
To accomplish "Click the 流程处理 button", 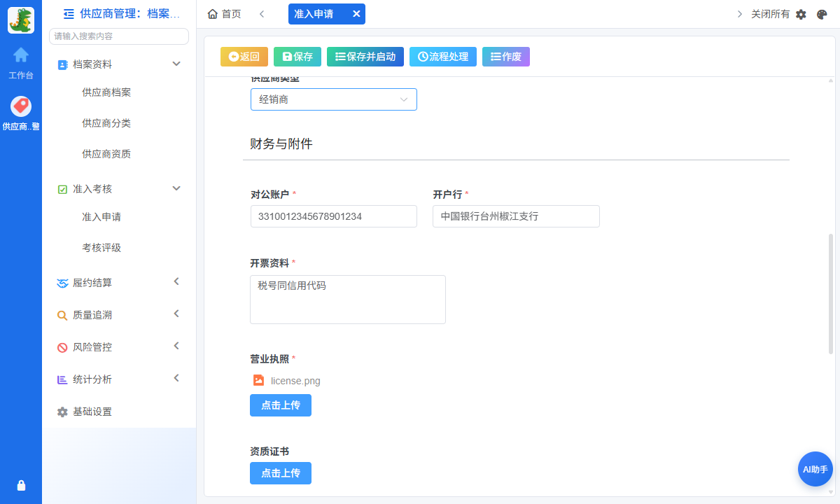I will click(443, 57).
